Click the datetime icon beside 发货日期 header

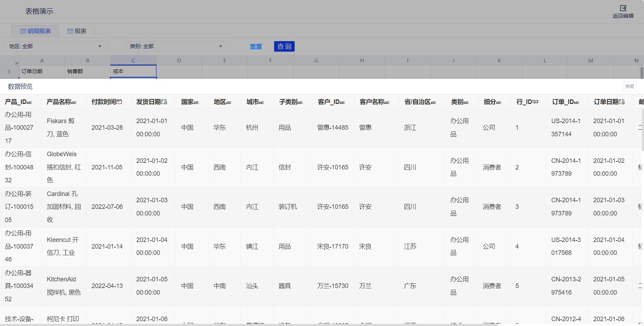coord(164,102)
